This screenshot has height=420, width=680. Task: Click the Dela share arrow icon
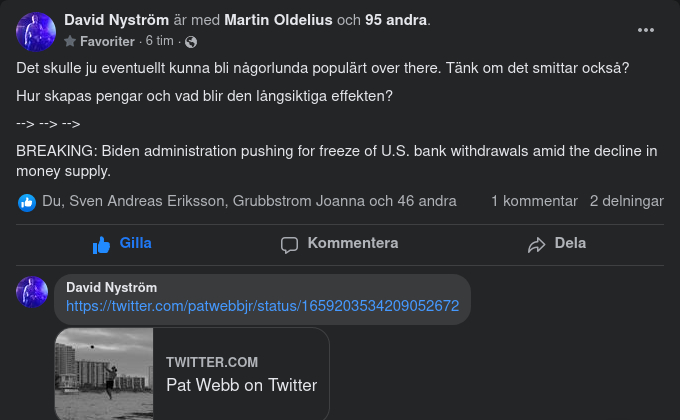[537, 244]
